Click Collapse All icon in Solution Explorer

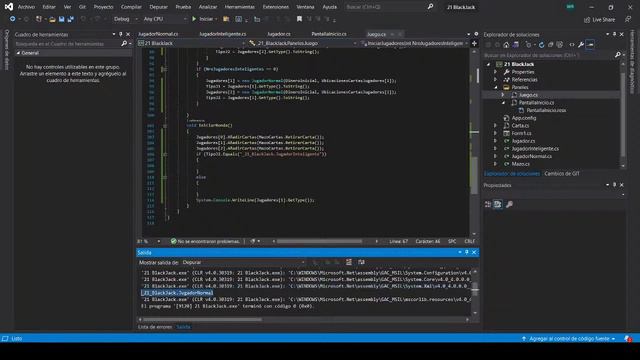click(x=550, y=44)
